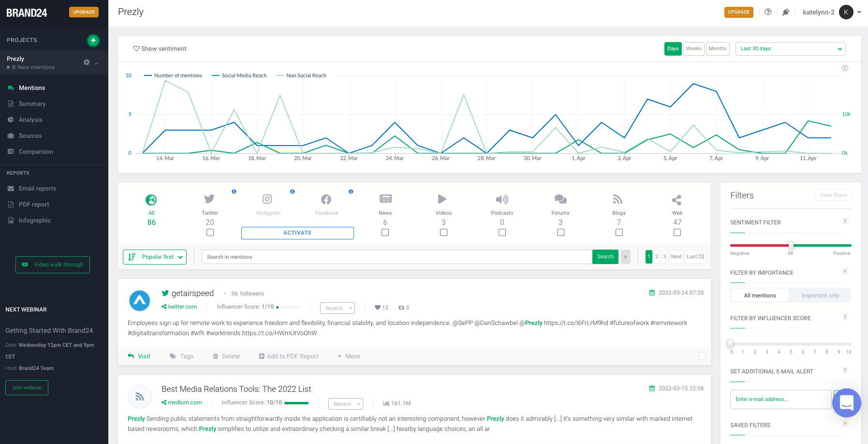Screen dimensions: 868x444
Task: Click the green Search button
Action: 605,257
